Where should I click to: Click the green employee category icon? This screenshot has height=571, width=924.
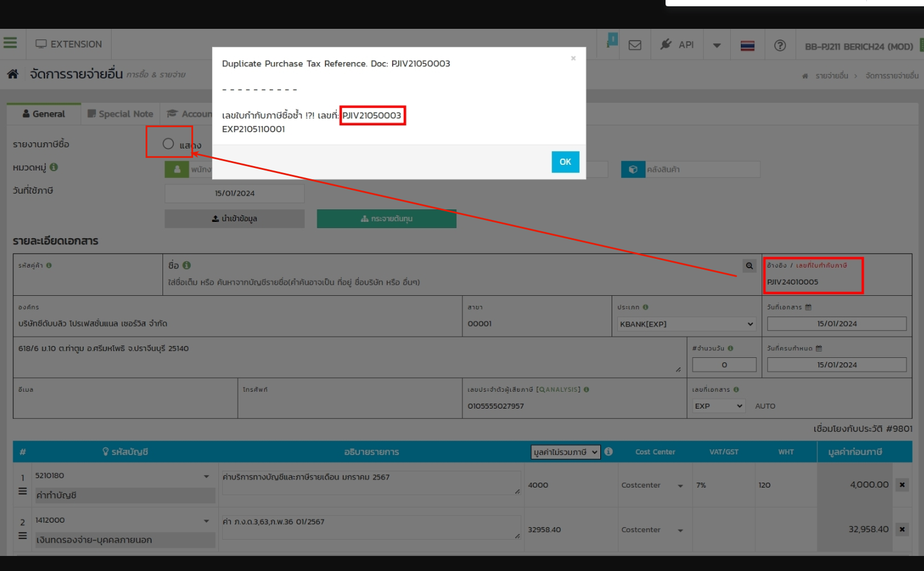tap(177, 169)
